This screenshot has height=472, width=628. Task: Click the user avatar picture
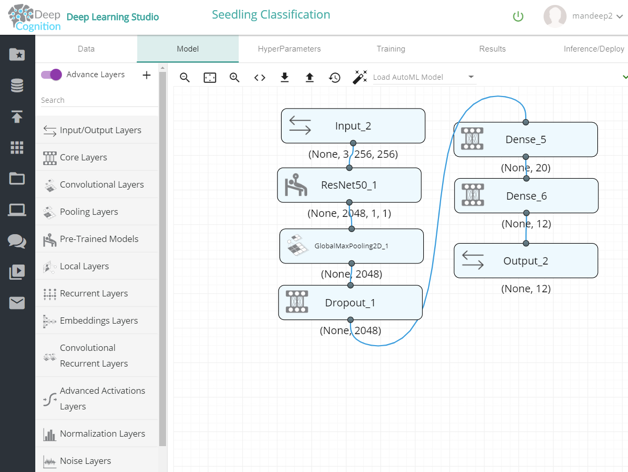point(555,16)
